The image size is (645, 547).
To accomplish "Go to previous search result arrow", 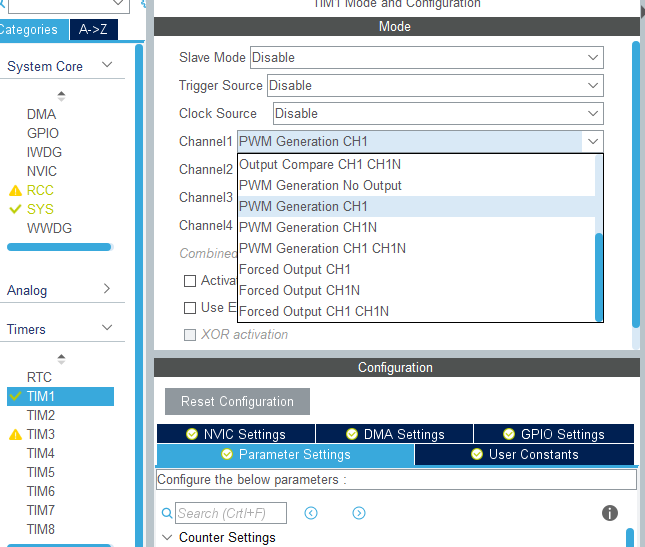I will tap(311, 513).
